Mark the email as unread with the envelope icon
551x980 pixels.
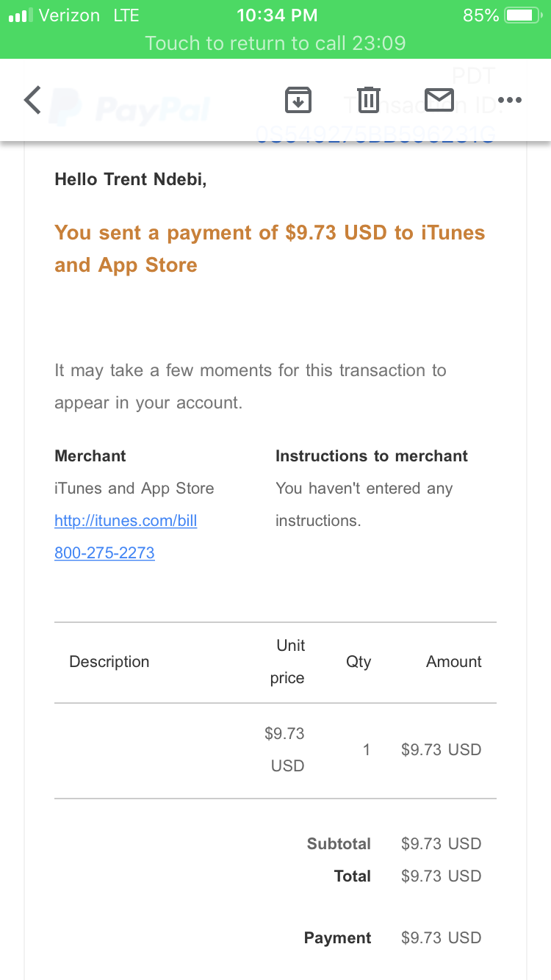click(x=439, y=100)
